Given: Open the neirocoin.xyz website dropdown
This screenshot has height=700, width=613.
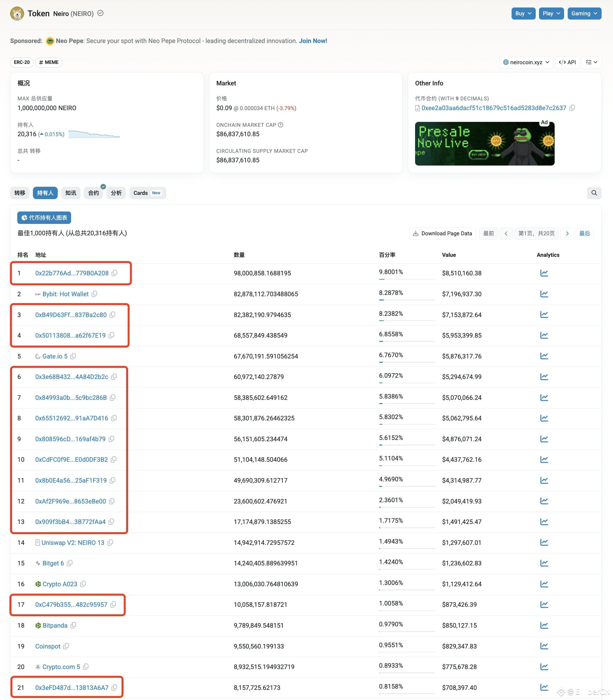Looking at the screenshot, I should pyautogui.click(x=526, y=62).
